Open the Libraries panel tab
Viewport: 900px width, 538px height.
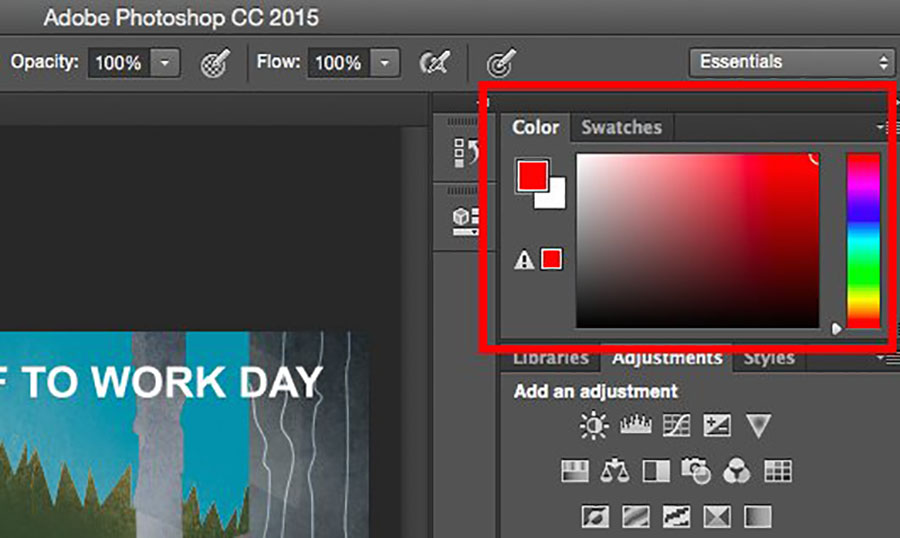(550, 358)
